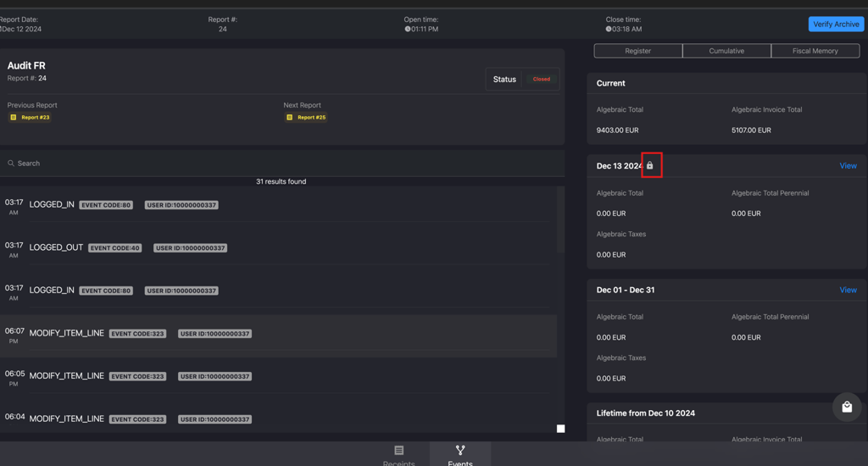Click the Receipts list icon

pos(399,450)
